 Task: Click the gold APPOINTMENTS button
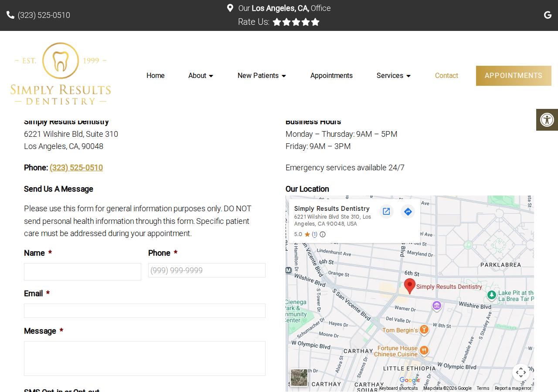(x=514, y=76)
